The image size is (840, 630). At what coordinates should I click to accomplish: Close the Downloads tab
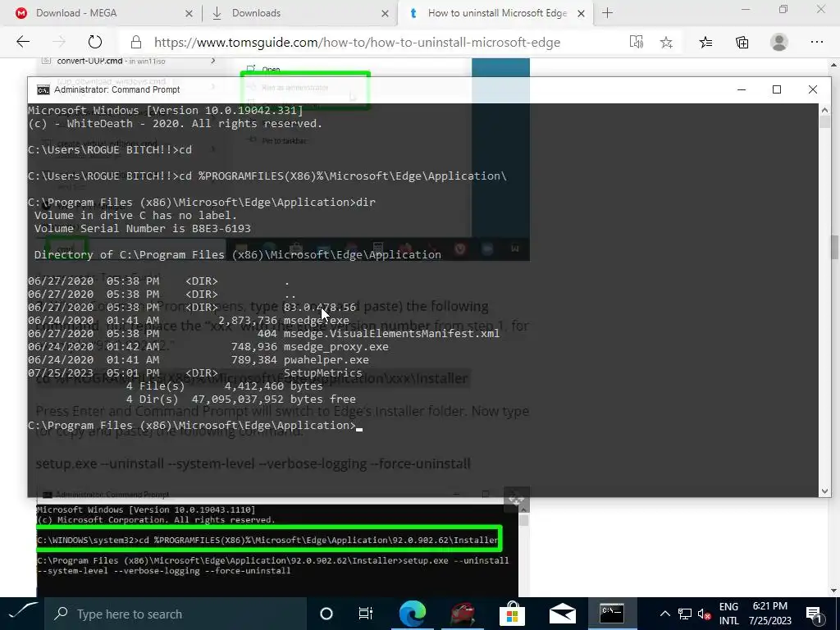385,13
